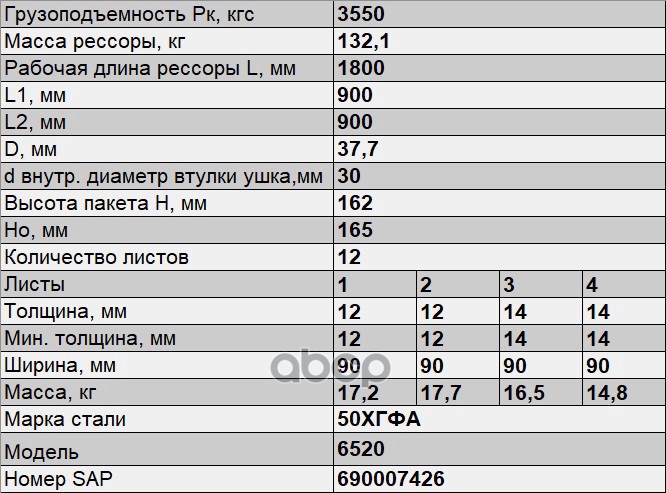Click leaf mass value 17,7

coord(440,393)
